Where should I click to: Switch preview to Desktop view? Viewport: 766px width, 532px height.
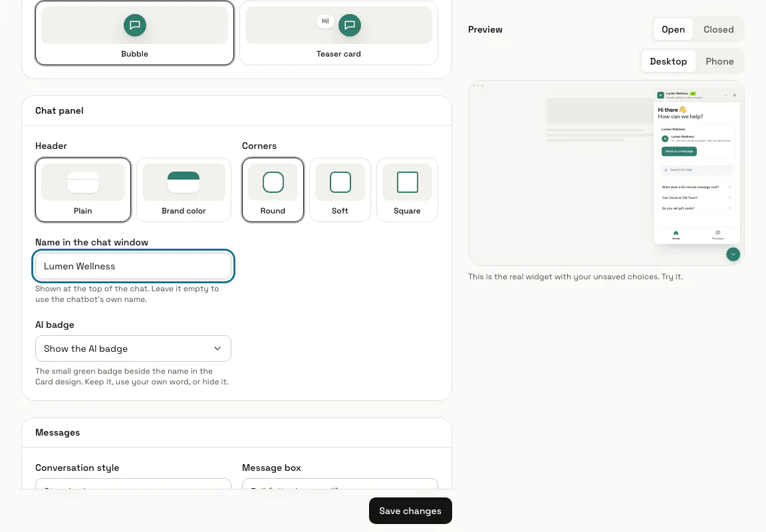pos(668,61)
